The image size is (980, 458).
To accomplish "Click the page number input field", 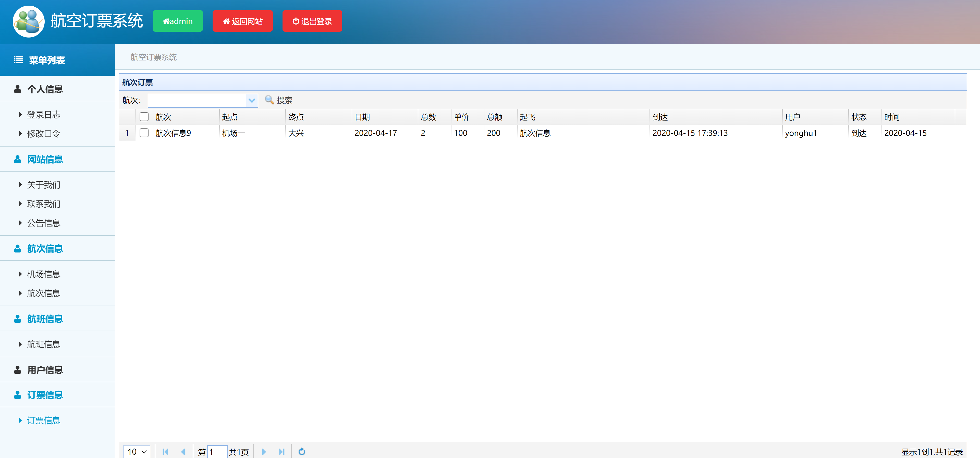I will click(217, 452).
